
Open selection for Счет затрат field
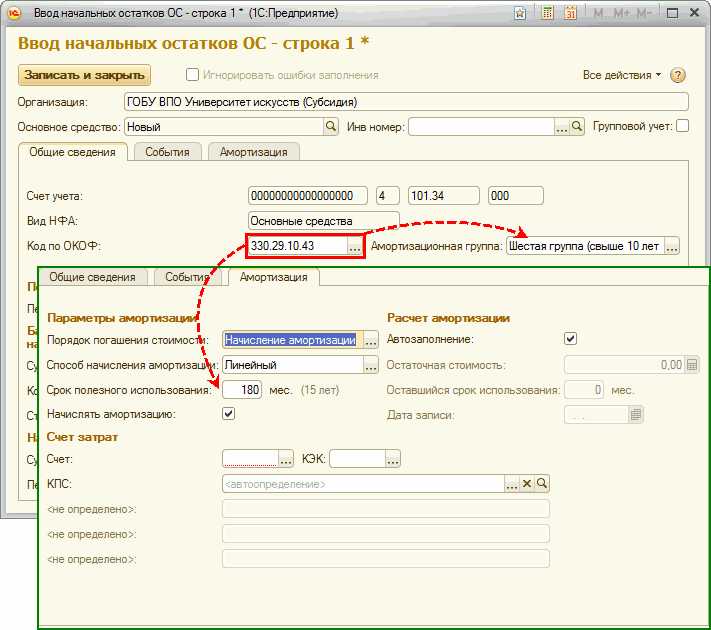click(x=286, y=459)
